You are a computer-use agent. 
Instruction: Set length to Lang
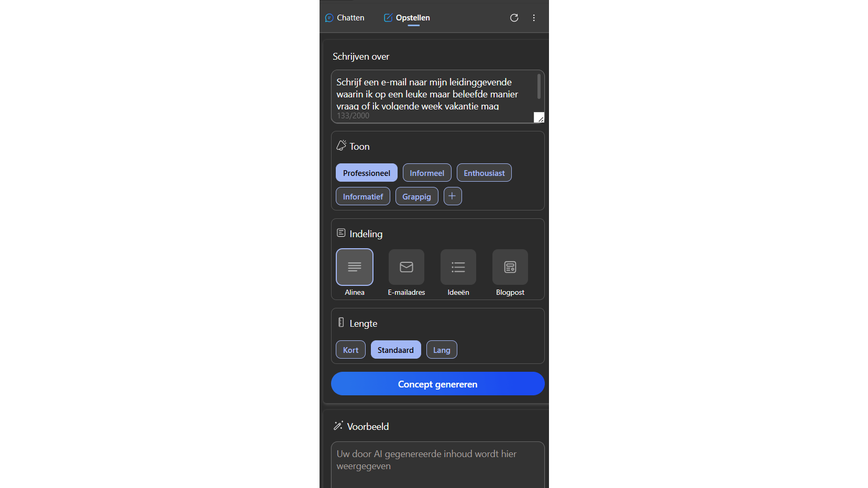[x=442, y=350]
